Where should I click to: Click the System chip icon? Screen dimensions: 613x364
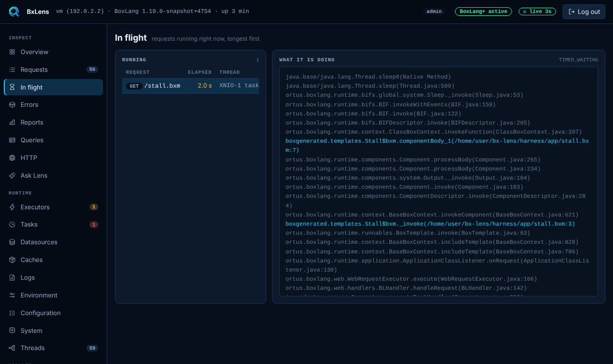[12, 330]
